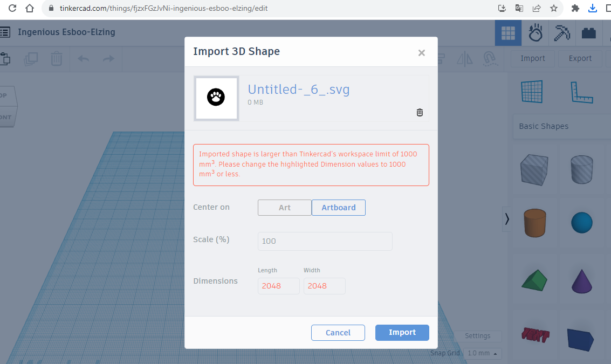Open the Bricks mode icon
611x364 pixels.
pyautogui.click(x=588, y=33)
